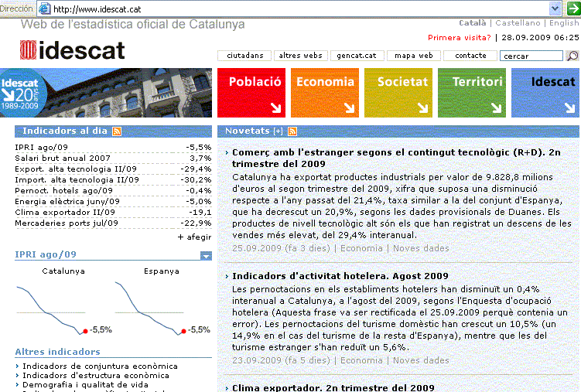This screenshot has width=581, height=392.
Task: Click the Catalunya IPRI trend chart
Action: (x=63, y=309)
